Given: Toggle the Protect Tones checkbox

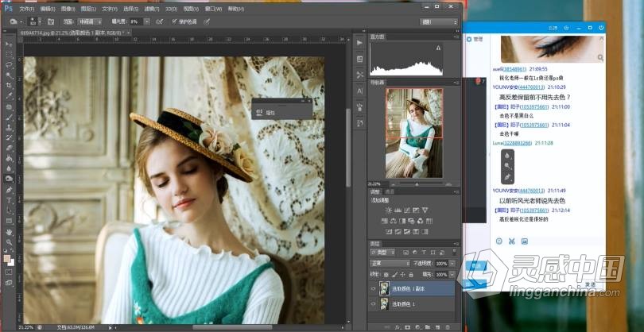Looking at the screenshot, I should tap(175, 21).
